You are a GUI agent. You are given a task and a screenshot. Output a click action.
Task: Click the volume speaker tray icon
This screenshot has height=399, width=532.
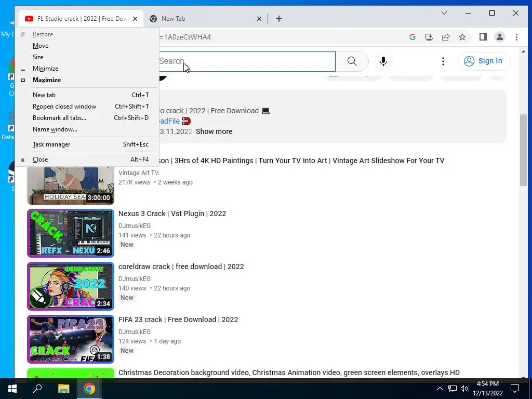(464, 389)
